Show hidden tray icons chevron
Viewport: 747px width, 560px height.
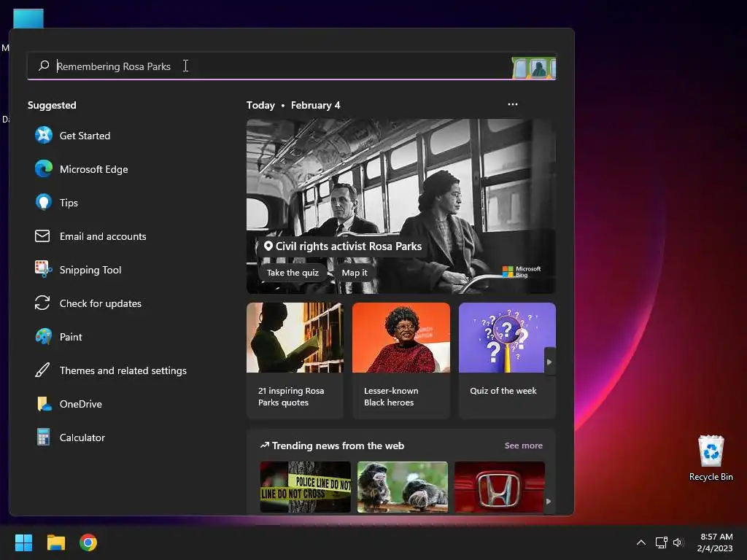click(x=641, y=542)
